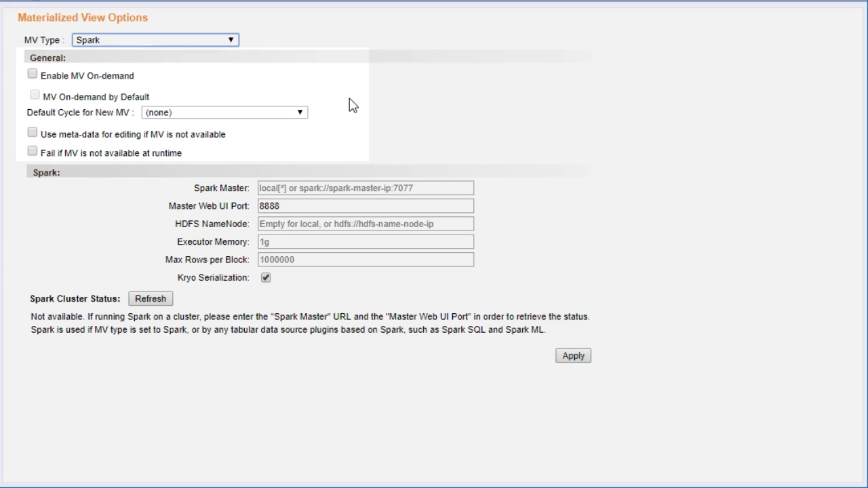
Task: Select the HDFS NameNode text box
Action: [366, 224]
